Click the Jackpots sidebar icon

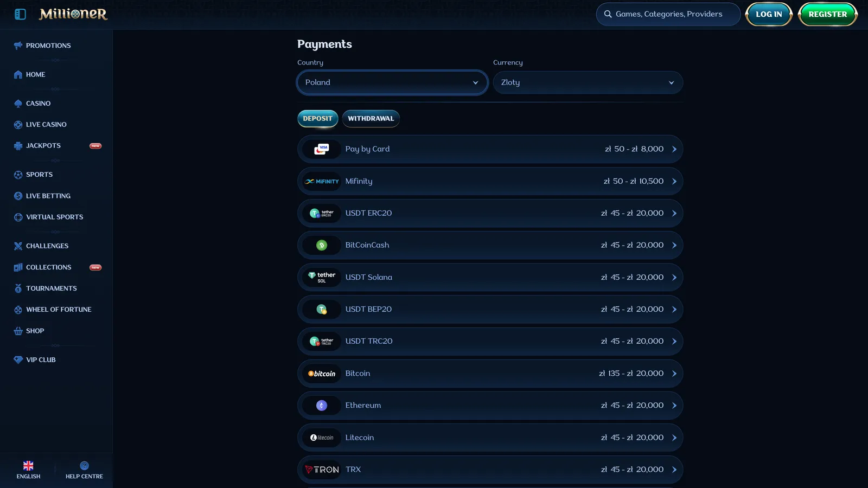tap(18, 146)
